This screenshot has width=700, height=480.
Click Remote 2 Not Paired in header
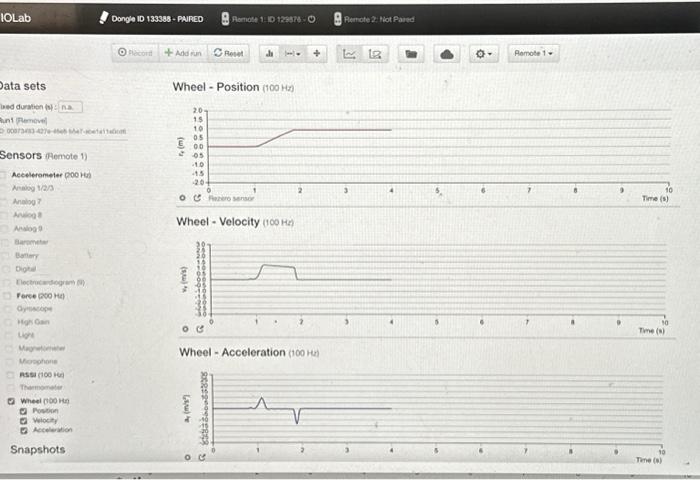click(x=374, y=19)
